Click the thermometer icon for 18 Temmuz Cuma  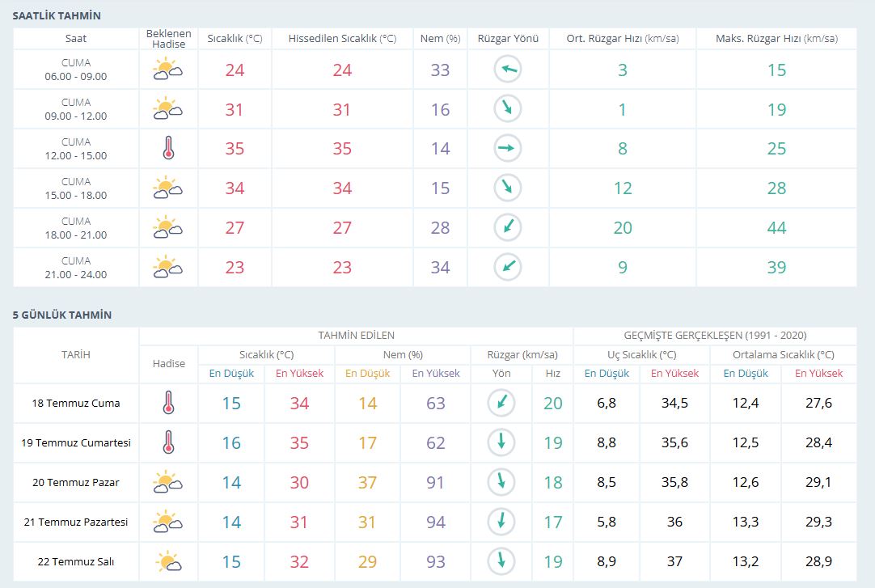(x=168, y=403)
